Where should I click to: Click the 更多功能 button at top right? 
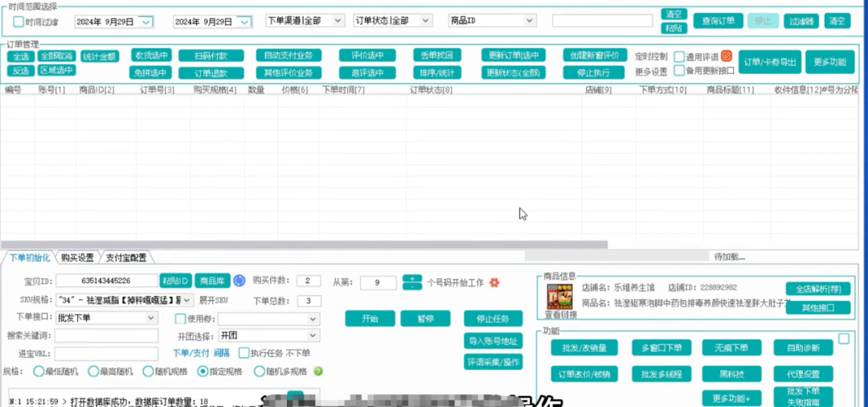[829, 62]
